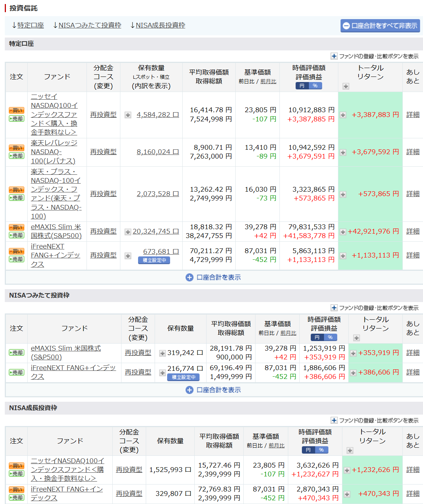Click 口座合計をすべて非表示 button
Viewport: 423px width, 504px height.
click(x=380, y=26)
